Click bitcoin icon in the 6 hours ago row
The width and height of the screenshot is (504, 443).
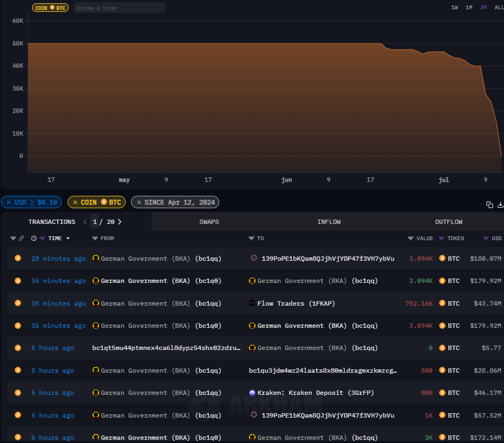18,437
